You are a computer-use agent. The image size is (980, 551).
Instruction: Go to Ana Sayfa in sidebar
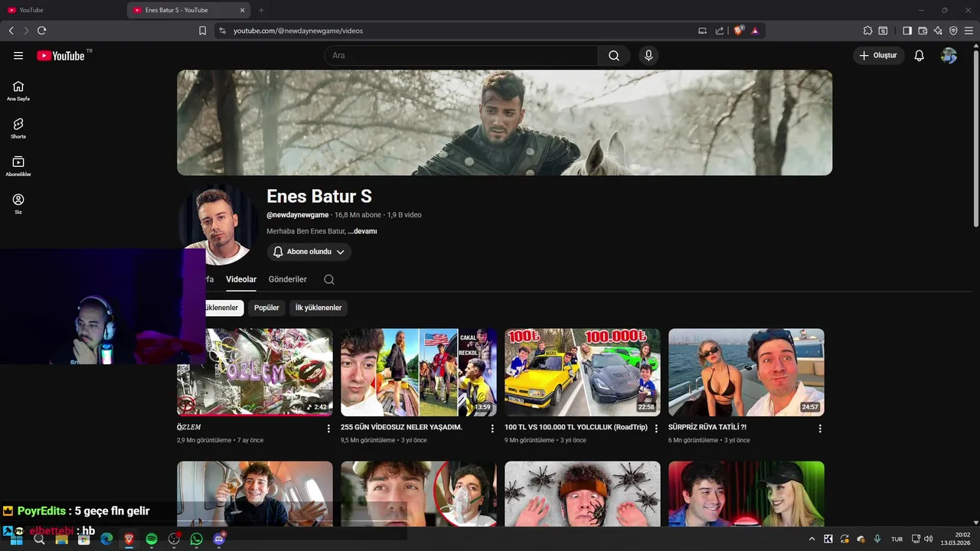pyautogui.click(x=18, y=91)
